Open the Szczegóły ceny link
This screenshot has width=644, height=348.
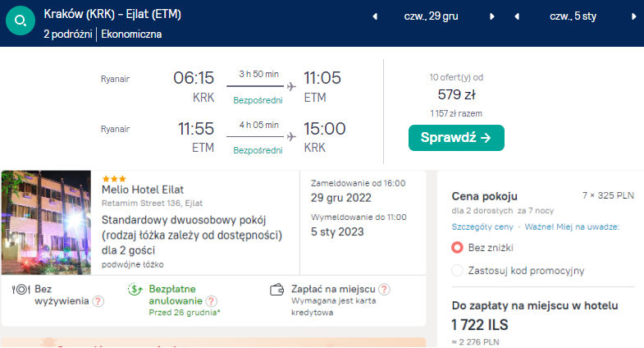[482, 227]
